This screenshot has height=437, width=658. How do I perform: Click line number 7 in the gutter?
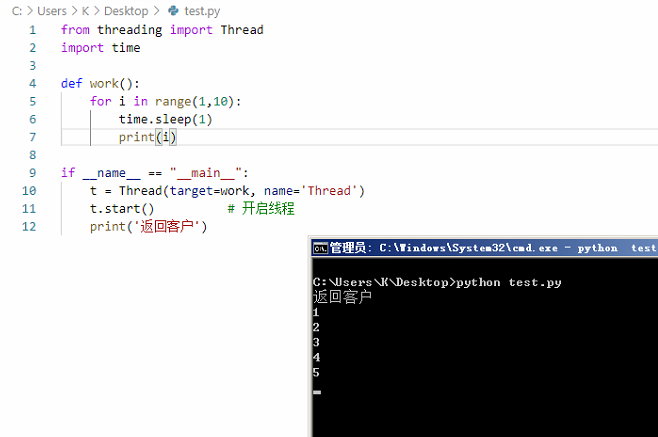[x=33, y=137]
